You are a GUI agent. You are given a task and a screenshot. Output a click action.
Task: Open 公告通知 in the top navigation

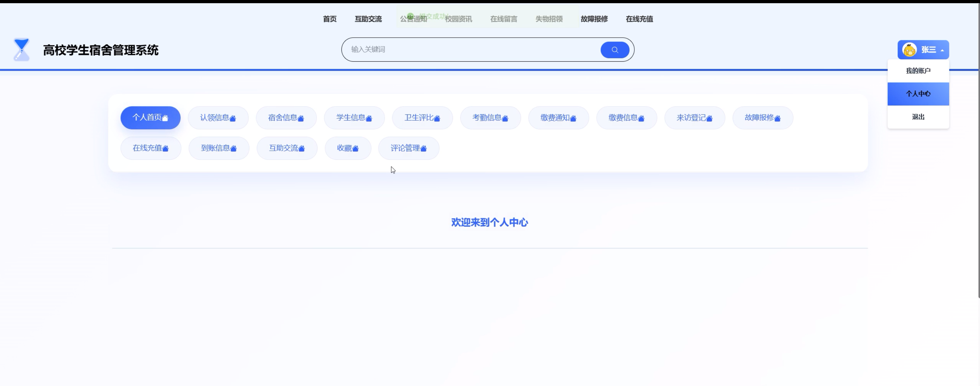(x=414, y=19)
